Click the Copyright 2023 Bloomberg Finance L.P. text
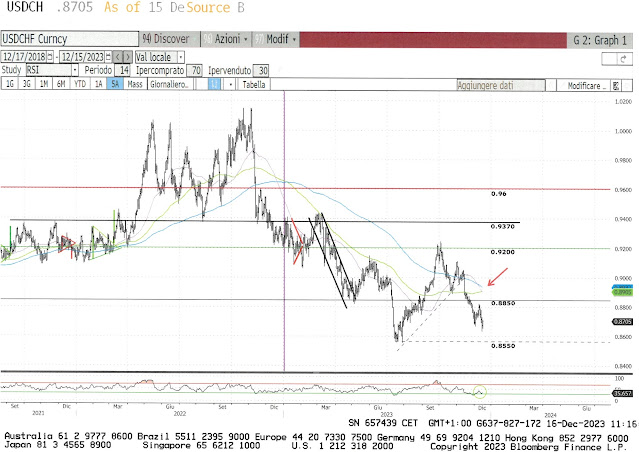Image resolution: width=639 pixels, height=452 pixels. 529,446
